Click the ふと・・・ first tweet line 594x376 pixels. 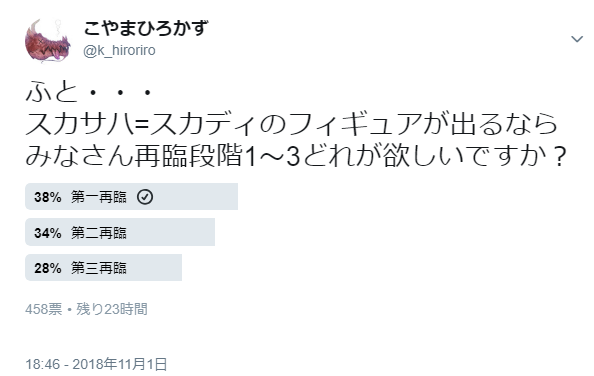pos(89,92)
